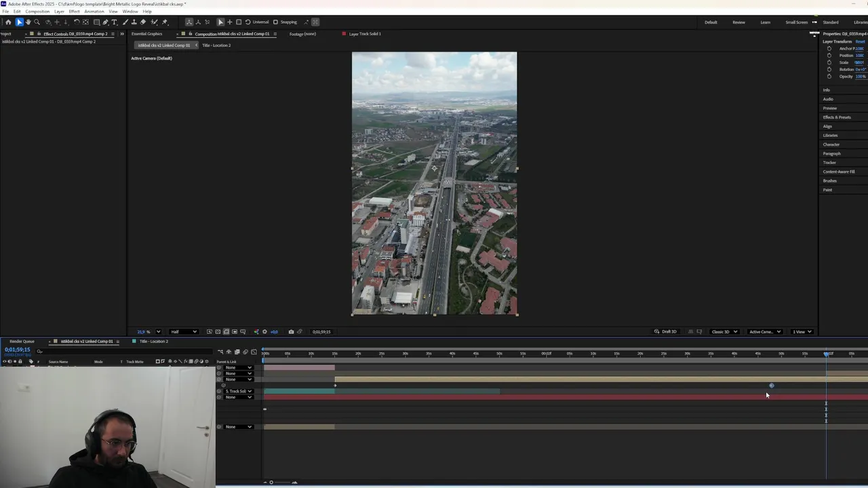Screen dimensions: 868x488
Task: Click the current time indicator in timeline ruler
Action: tap(826, 354)
